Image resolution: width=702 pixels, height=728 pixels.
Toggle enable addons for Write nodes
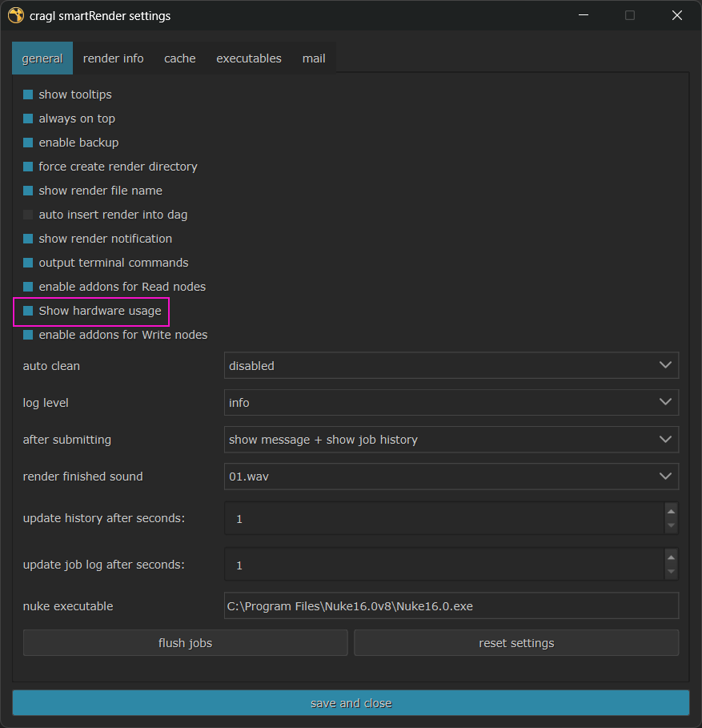point(28,335)
